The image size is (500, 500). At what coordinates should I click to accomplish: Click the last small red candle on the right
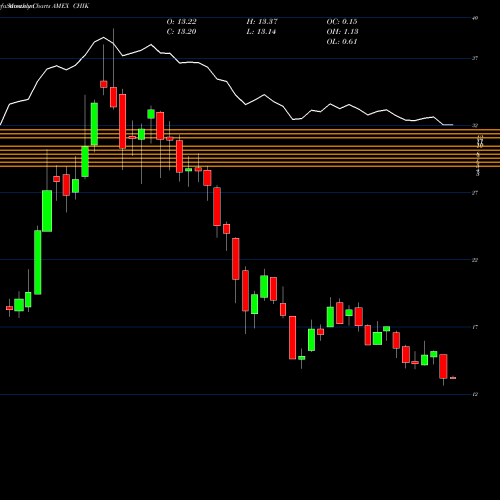point(453,378)
